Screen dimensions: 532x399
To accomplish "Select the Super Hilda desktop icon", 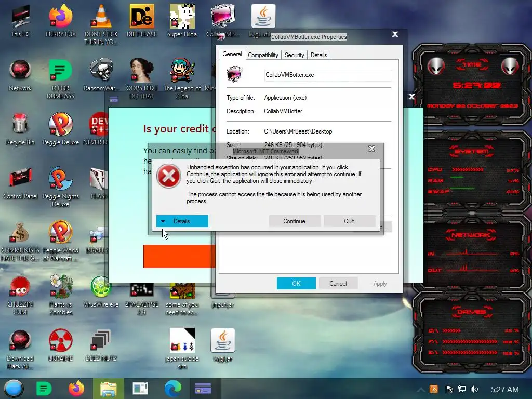I will 182,21.
